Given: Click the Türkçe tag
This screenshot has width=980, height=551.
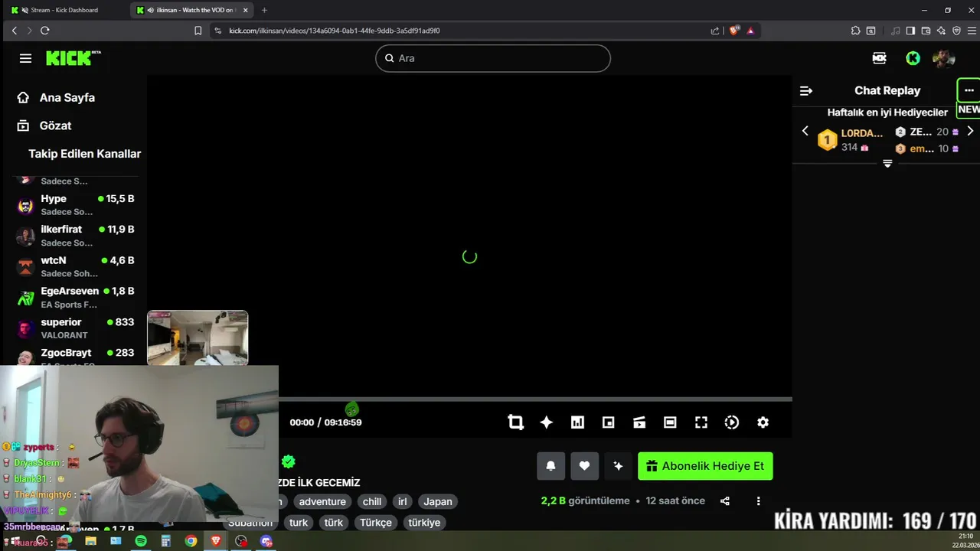Looking at the screenshot, I should [x=376, y=523].
